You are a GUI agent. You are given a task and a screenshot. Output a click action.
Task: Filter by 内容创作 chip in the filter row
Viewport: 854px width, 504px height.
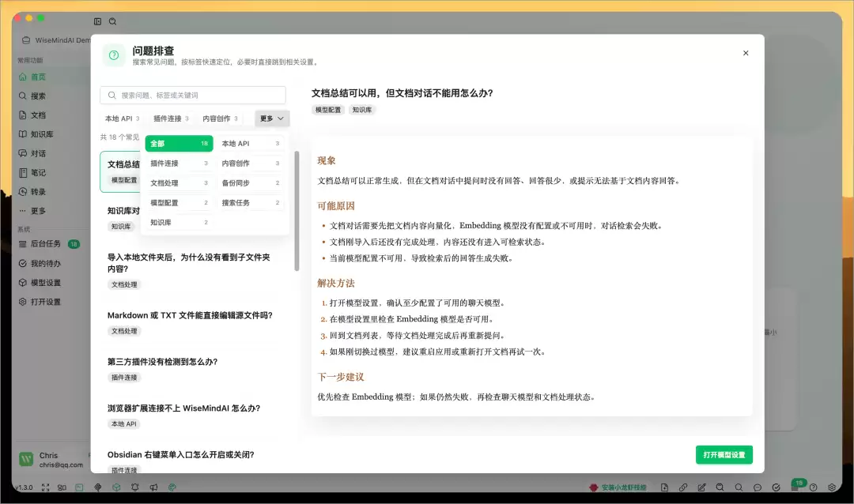coord(220,118)
